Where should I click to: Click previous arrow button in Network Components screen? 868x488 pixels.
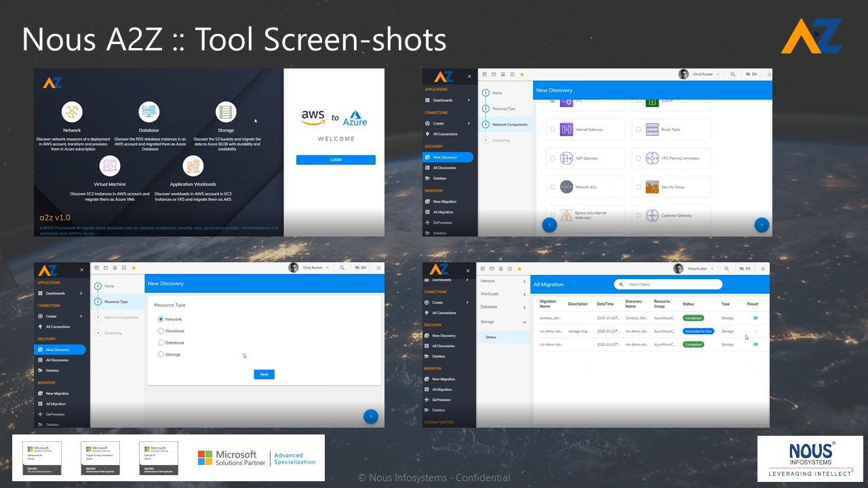point(549,225)
